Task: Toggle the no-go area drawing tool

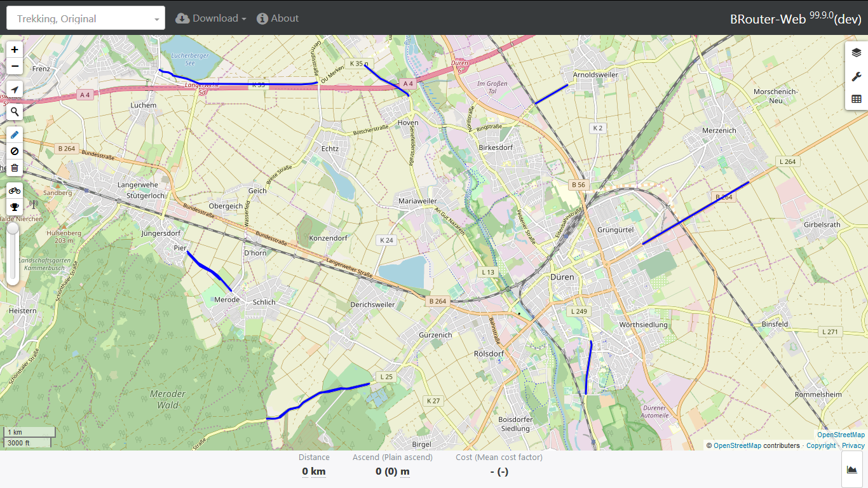Action: point(15,151)
